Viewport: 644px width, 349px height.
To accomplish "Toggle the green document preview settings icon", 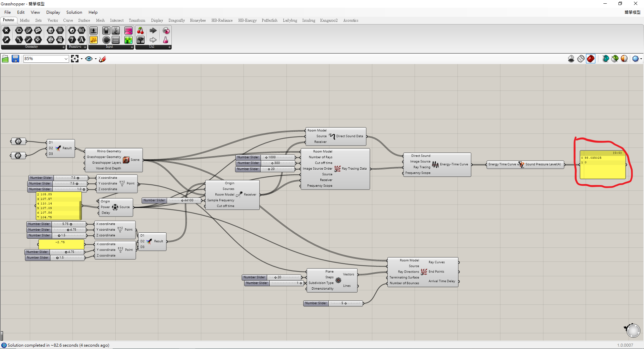I will (x=615, y=59).
